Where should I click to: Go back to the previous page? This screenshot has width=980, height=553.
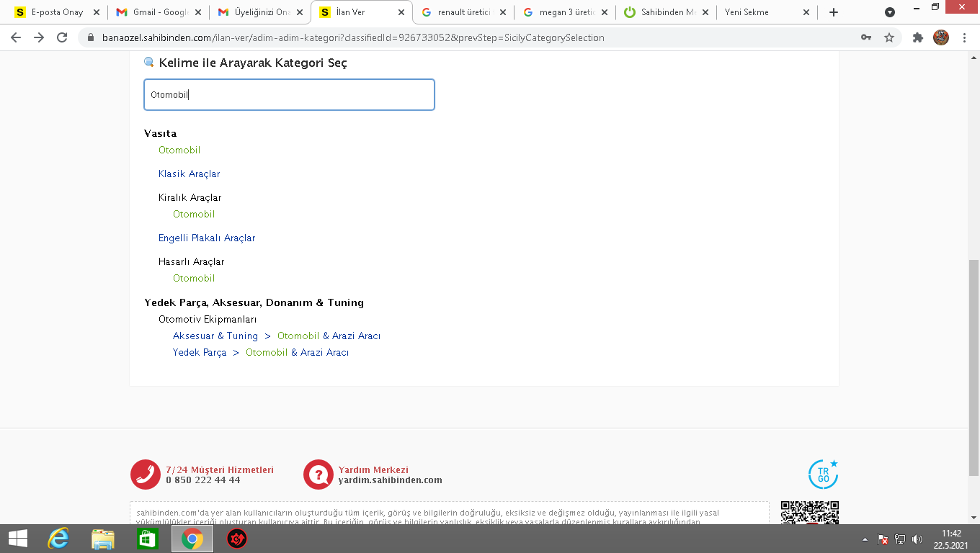(16, 37)
